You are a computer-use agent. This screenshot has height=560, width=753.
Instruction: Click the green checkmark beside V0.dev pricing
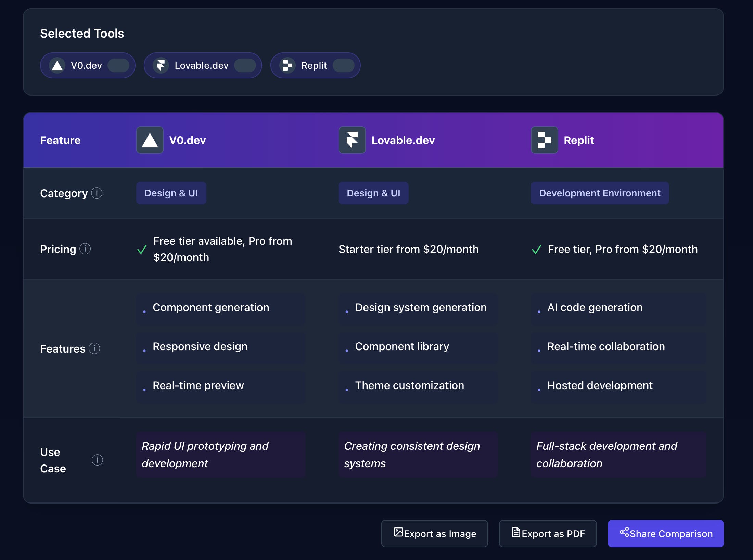(142, 250)
